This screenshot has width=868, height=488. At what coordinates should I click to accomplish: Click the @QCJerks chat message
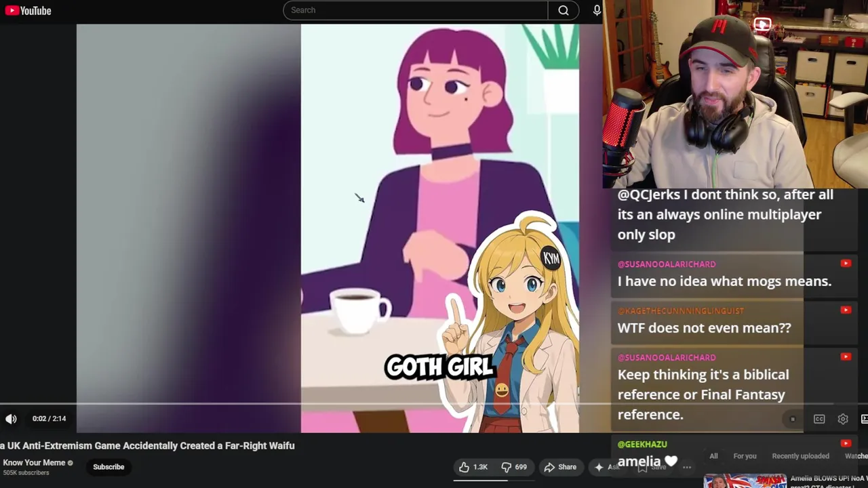[x=725, y=214]
